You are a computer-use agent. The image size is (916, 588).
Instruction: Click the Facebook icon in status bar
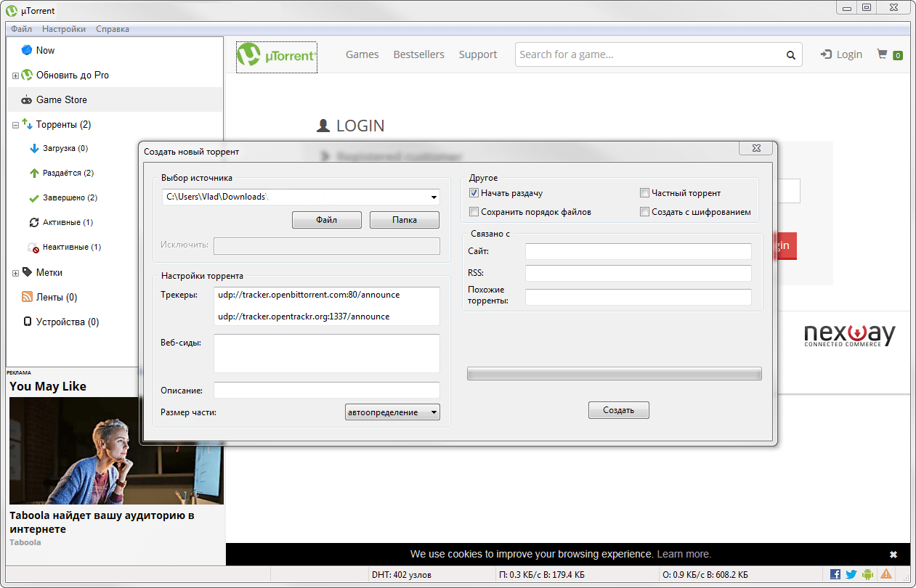tap(835, 574)
